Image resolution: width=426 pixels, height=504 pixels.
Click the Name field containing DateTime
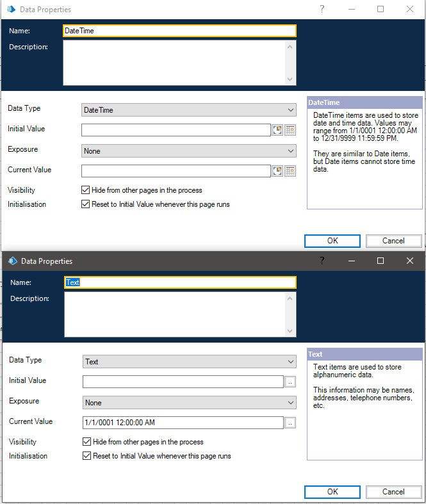pyautogui.click(x=179, y=31)
